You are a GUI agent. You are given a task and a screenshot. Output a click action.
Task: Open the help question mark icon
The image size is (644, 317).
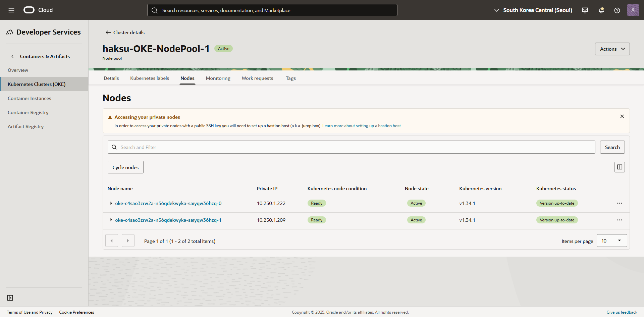617,10
